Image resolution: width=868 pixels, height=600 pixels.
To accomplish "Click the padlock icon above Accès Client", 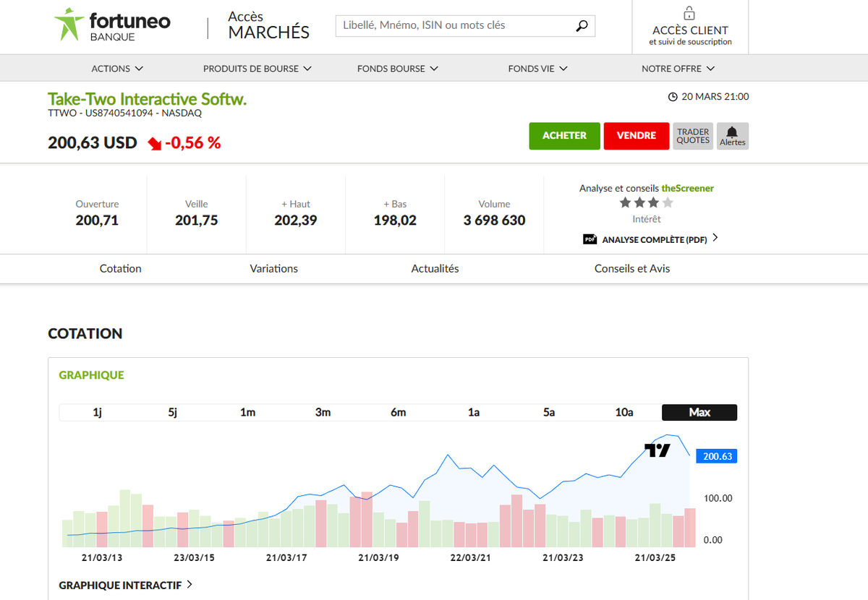I will [689, 13].
